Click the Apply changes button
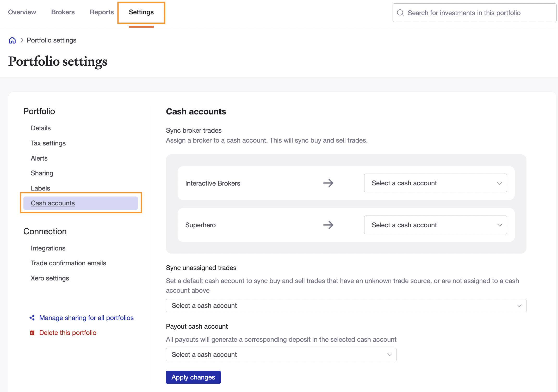Screen dimensions: 558x392 (193, 377)
